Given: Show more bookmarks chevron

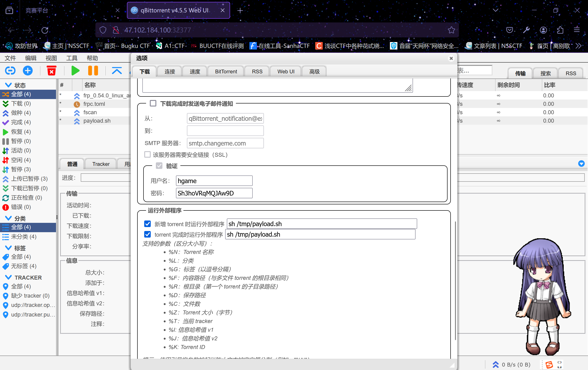Looking at the screenshot, I should tap(578, 46).
